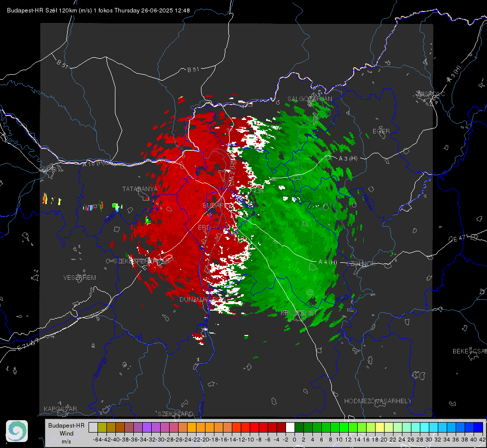Click the swirl logo icon beside the legend
Screen dimensions: 487x448
(17, 431)
